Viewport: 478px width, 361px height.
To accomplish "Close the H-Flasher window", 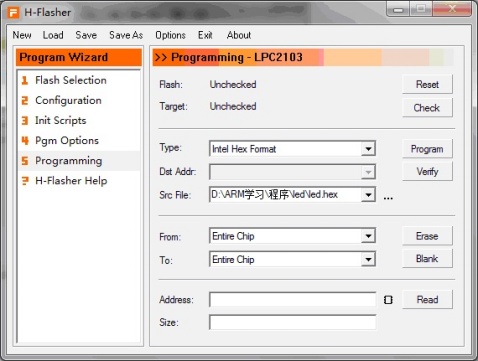I will tap(452, 9).
